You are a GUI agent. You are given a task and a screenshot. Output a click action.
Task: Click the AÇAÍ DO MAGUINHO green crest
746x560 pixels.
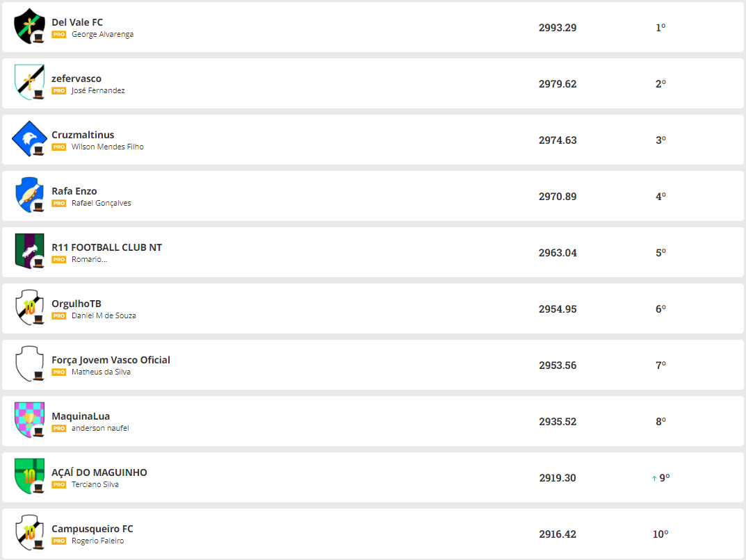[29, 477]
